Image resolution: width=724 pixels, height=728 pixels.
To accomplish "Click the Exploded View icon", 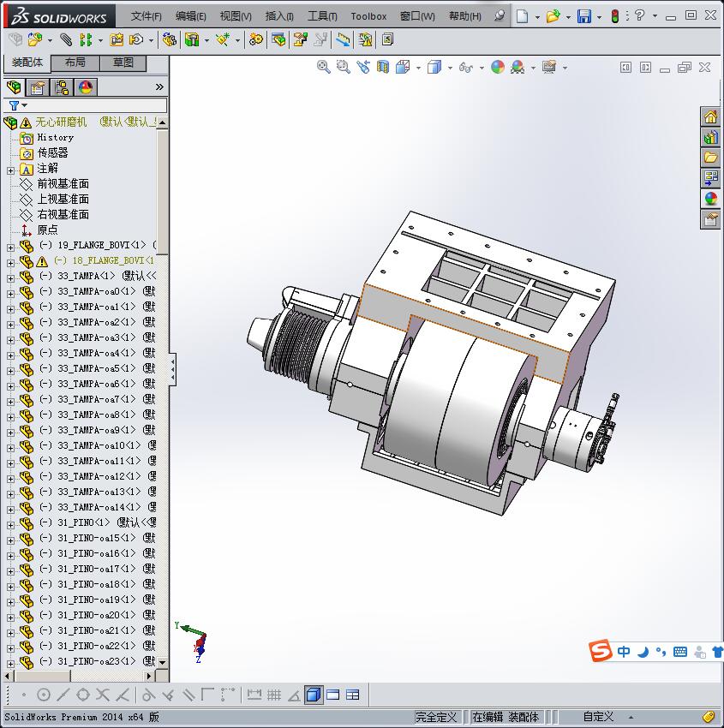I will 300,40.
